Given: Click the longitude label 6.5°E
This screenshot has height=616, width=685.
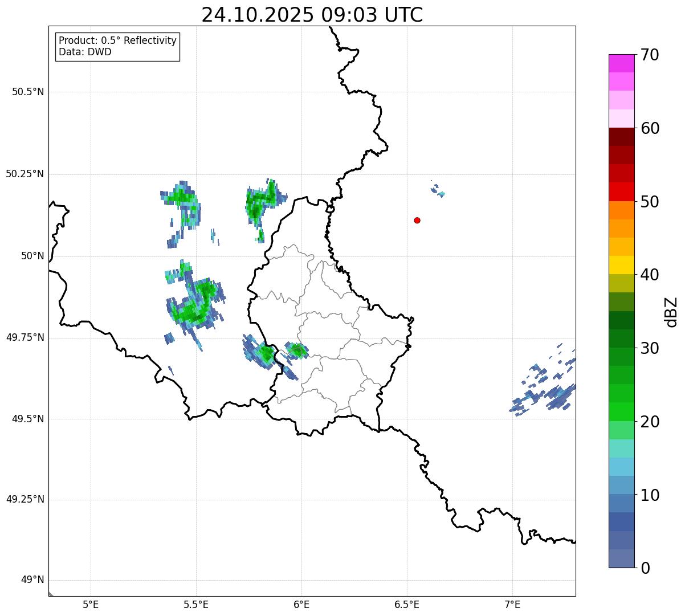Looking at the screenshot, I should (407, 604).
